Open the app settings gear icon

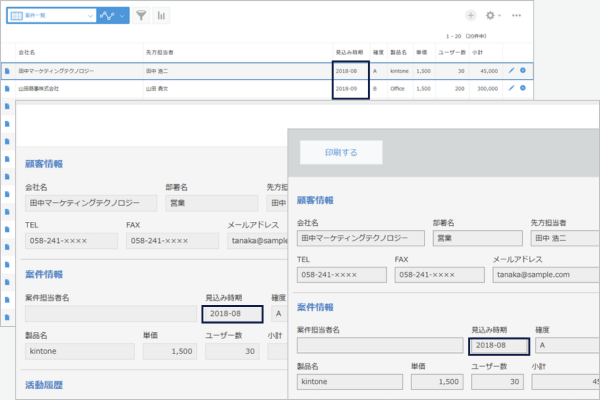point(490,16)
